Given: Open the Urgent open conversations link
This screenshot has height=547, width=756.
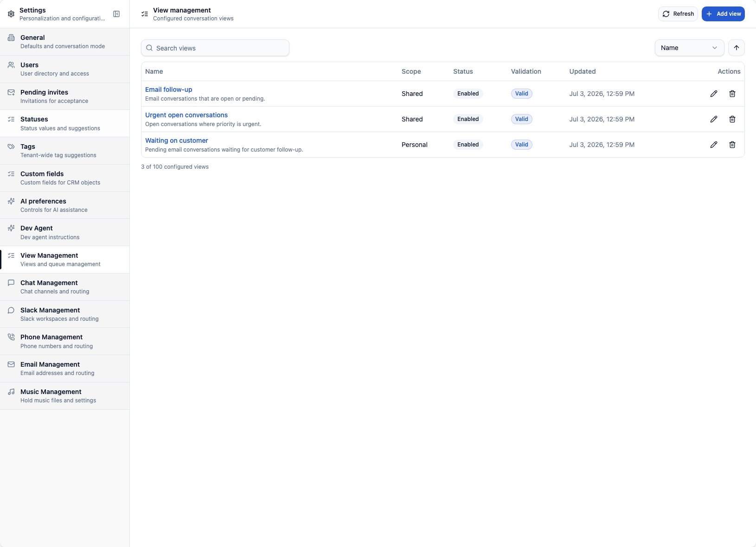Looking at the screenshot, I should click(186, 115).
